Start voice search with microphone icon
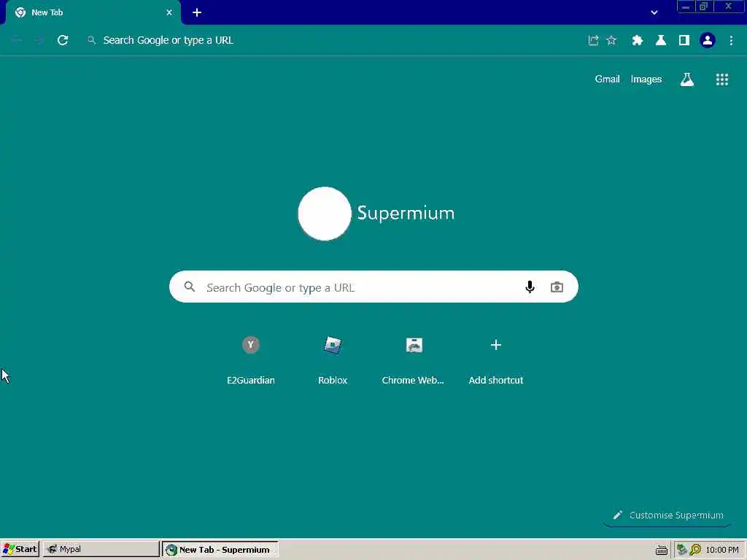Viewport: 747px width, 560px height. point(530,287)
